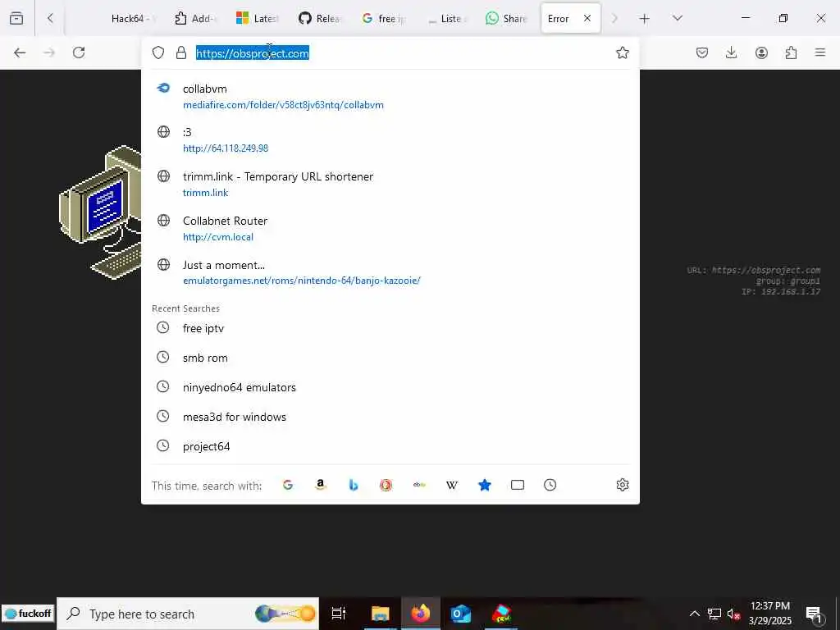Select the Collabnet Router suggestion
Image resolution: width=840 pixels, height=630 pixels.
pos(390,229)
